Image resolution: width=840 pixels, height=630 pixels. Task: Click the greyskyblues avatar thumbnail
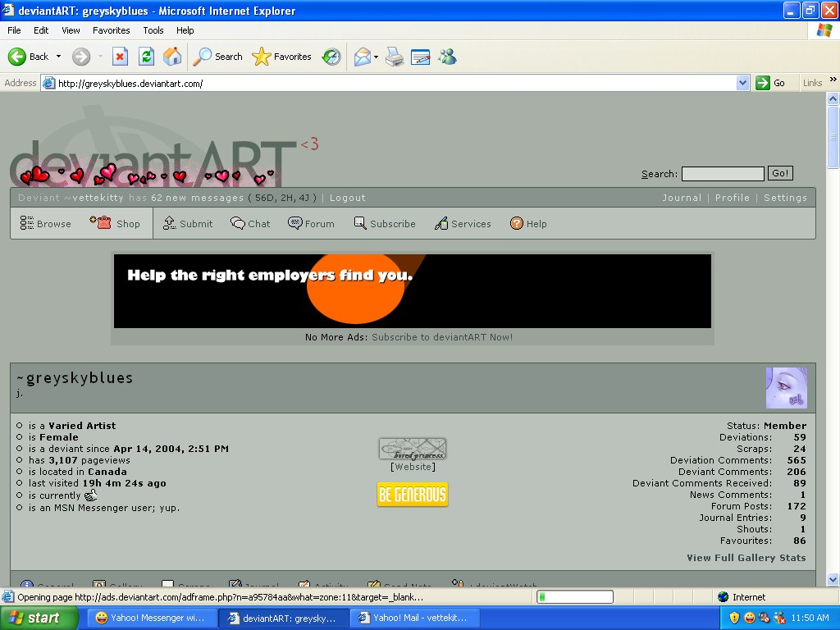(787, 388)
